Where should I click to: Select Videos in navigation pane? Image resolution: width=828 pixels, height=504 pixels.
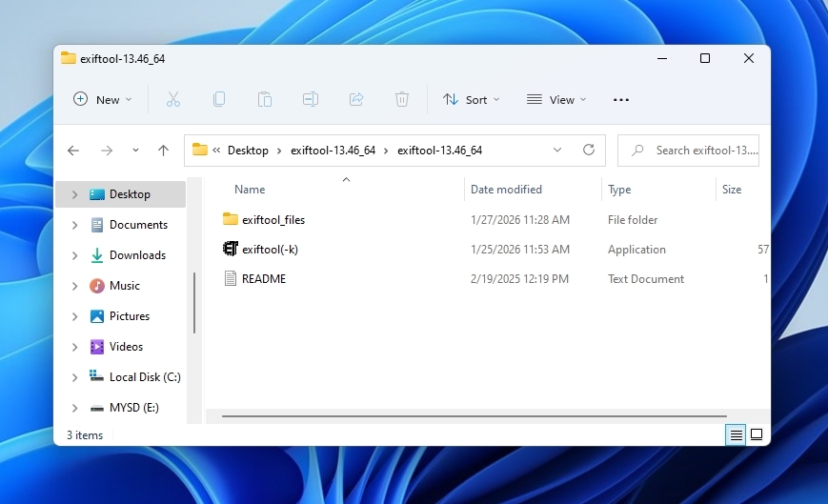(x=126, y=347)
